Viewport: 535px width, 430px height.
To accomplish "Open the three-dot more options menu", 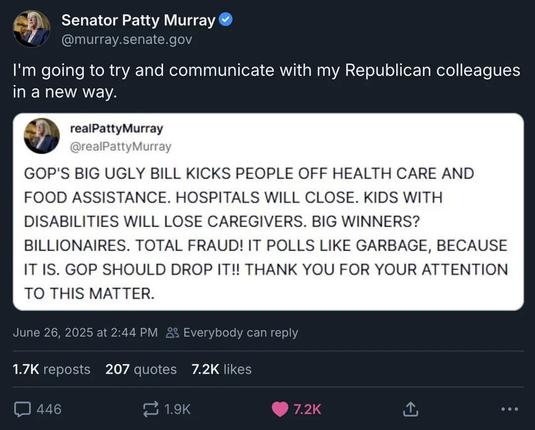I will (510, 409).
